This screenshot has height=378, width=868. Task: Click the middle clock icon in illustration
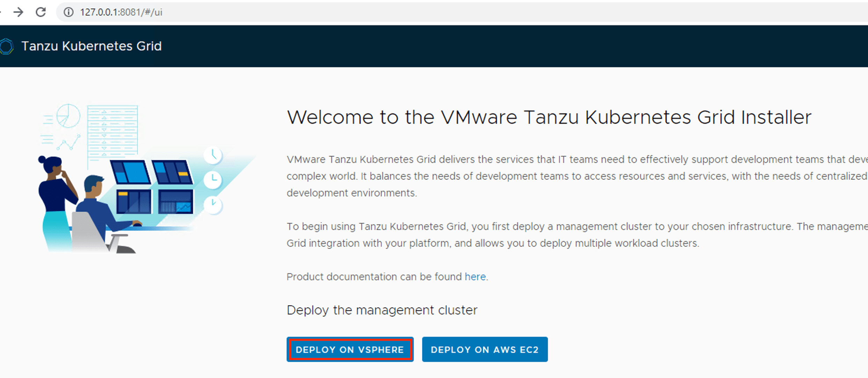click(213, 180)
